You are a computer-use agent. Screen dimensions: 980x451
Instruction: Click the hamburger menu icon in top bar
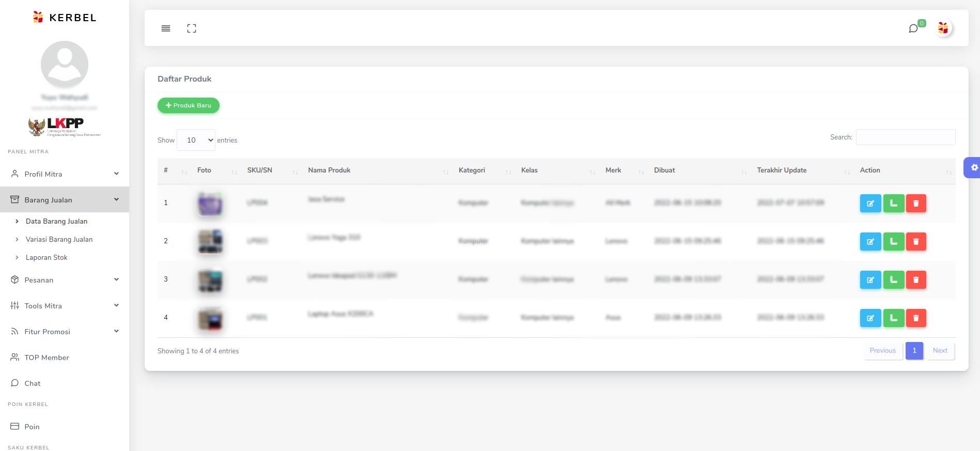(166, 28)
